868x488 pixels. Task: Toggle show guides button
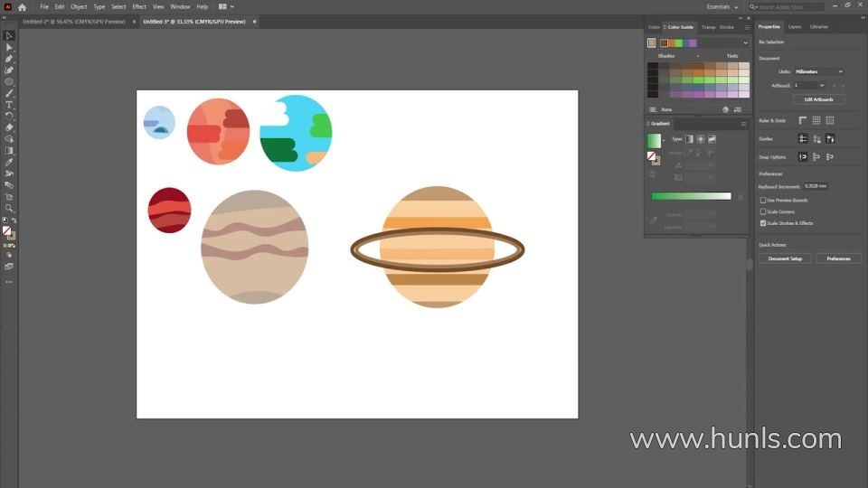[803, 139]
